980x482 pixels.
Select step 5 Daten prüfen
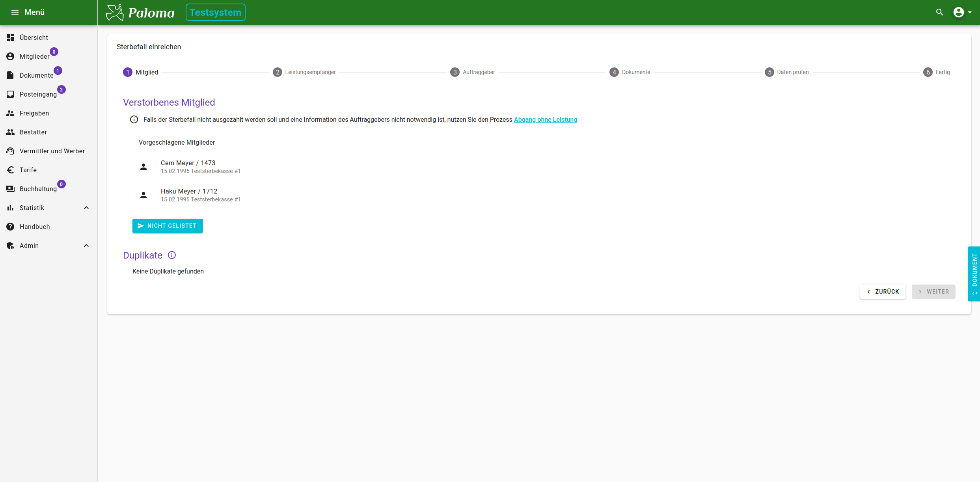coord(787,72)
